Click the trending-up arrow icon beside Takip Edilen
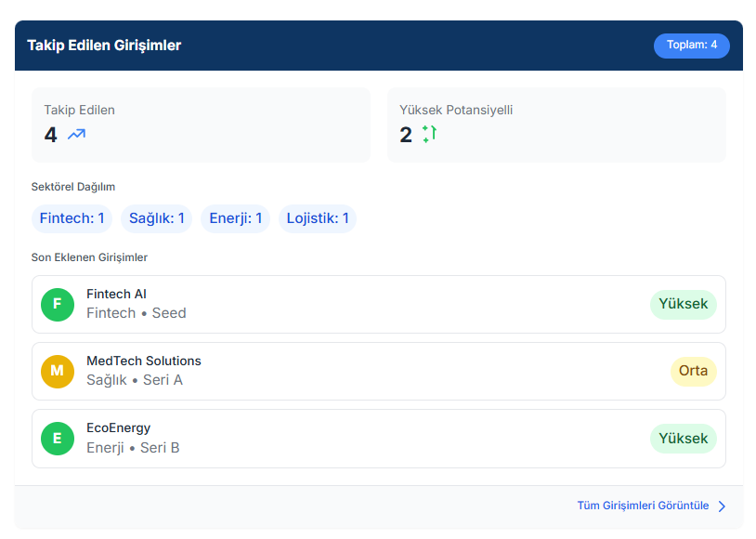The height and width of the screenshot is (539, 756). point(76,135)
